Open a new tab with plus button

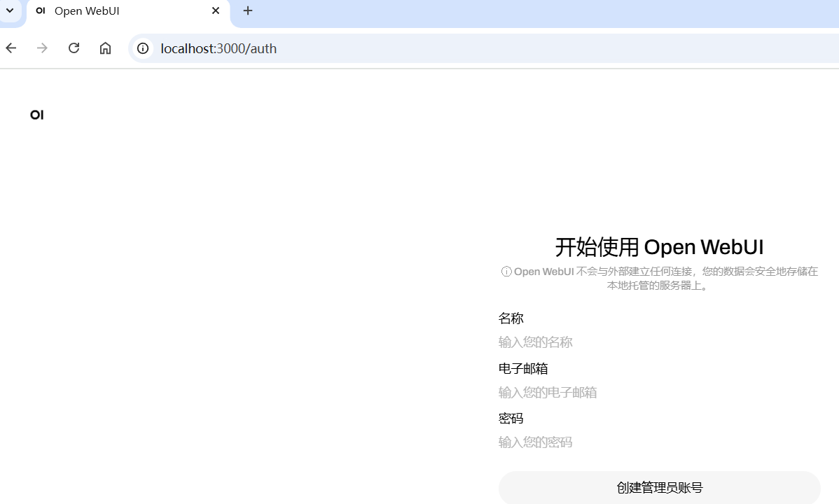click(x=248, y=10)
